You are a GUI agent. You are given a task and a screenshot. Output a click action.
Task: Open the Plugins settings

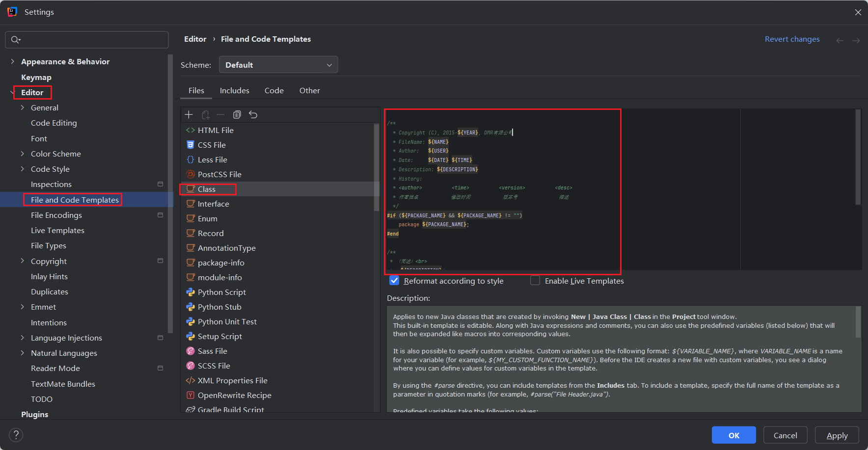pos(35,414)
